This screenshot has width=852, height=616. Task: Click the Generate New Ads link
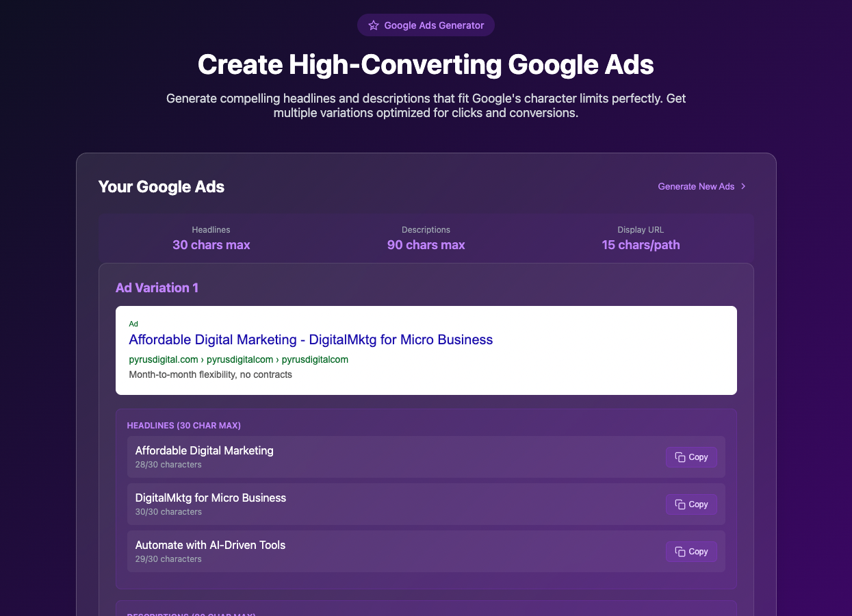pos(702,186)
